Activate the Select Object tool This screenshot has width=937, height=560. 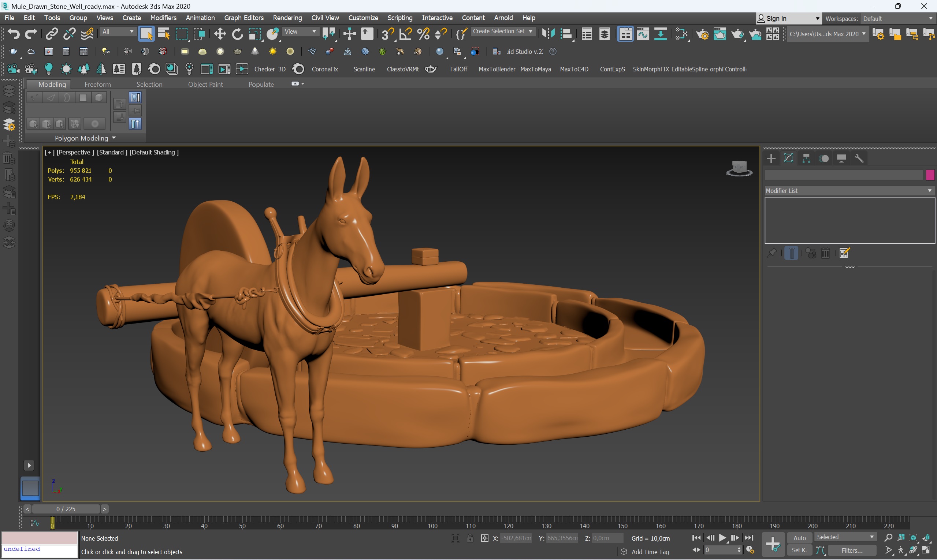point(146,34)
